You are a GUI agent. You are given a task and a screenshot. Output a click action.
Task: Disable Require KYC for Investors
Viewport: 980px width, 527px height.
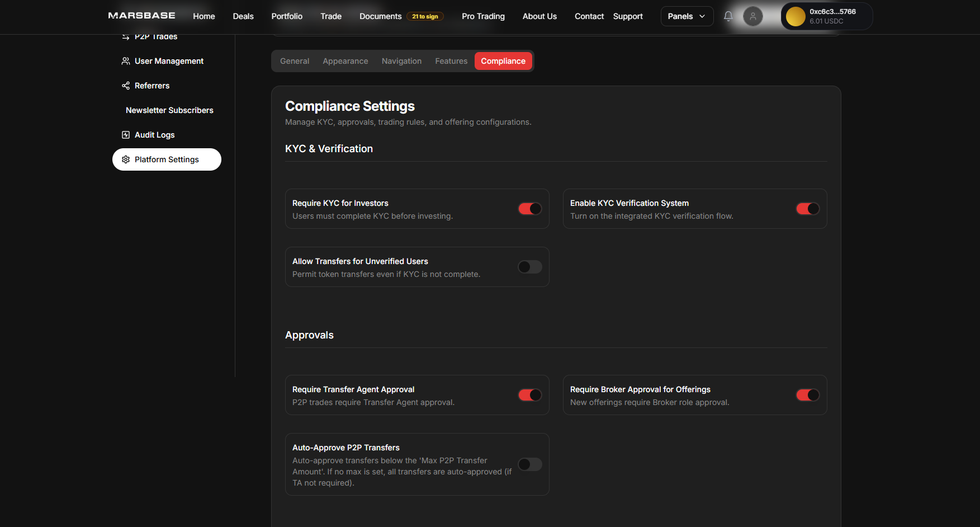click(x=529, y=209)
